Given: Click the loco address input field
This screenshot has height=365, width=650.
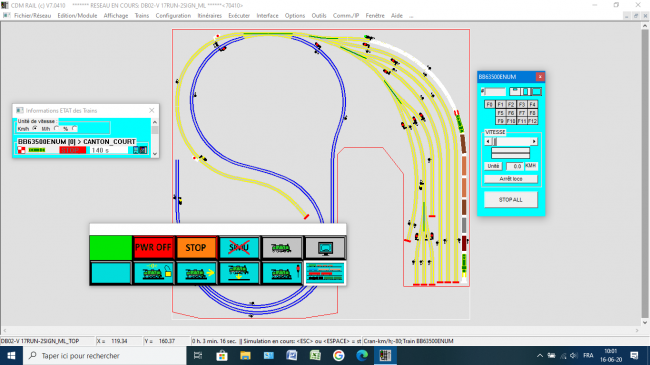Looking at the screenshot, I should pos(495,92).
